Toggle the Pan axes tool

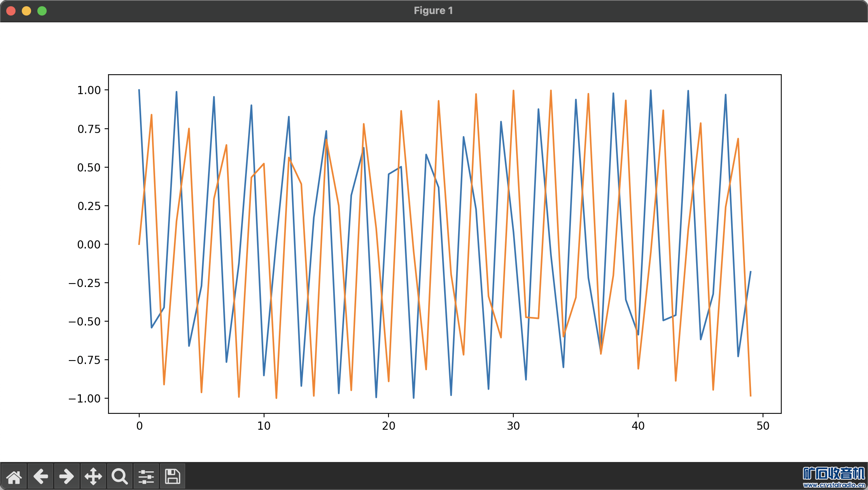93,476
